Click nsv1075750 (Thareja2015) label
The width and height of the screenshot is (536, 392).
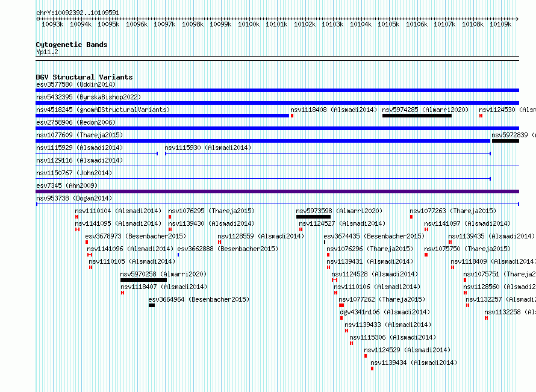coord(467,249)
